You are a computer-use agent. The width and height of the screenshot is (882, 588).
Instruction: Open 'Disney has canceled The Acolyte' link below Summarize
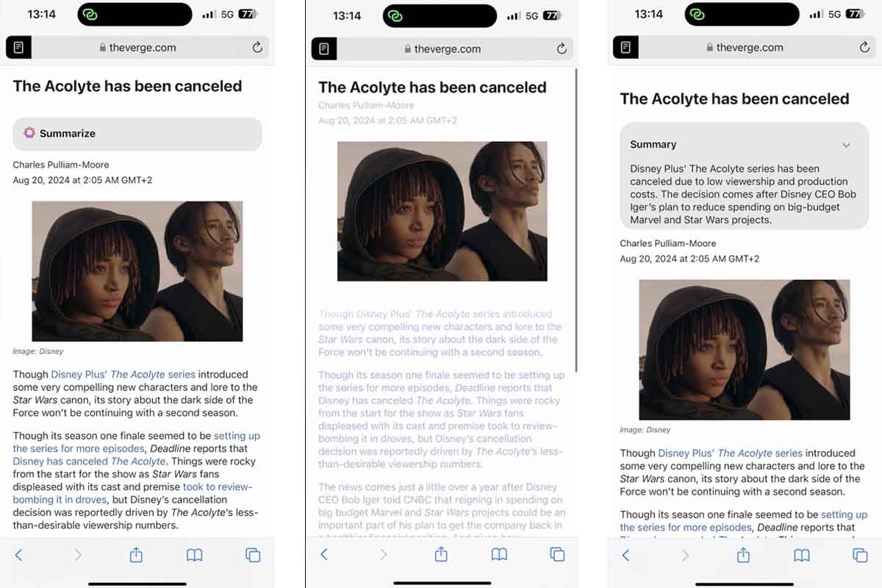pos(89,462)
